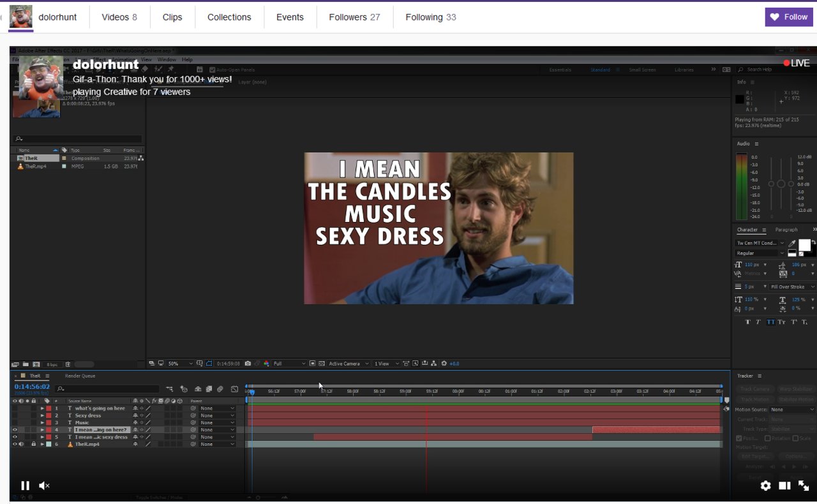This screenshot has width=817, height=504.
Task: Open the Help menu in After Effects
Action: 187,59
